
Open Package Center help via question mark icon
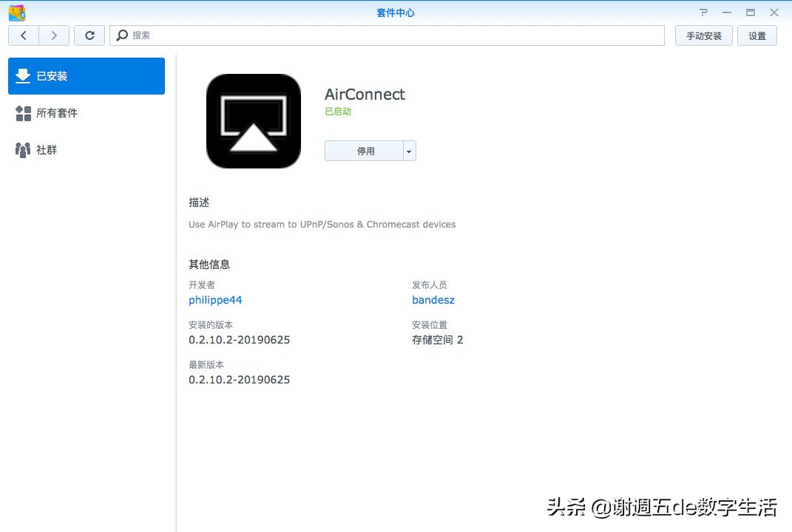704,12
